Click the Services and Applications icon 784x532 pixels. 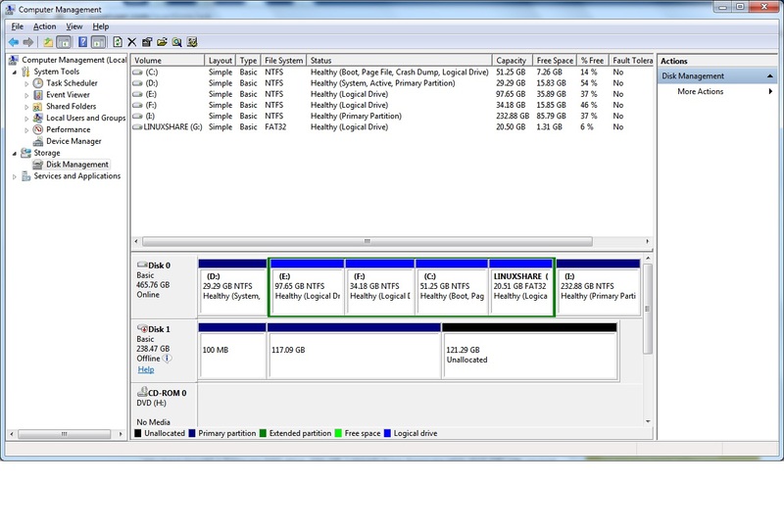(x=26, y=176)
